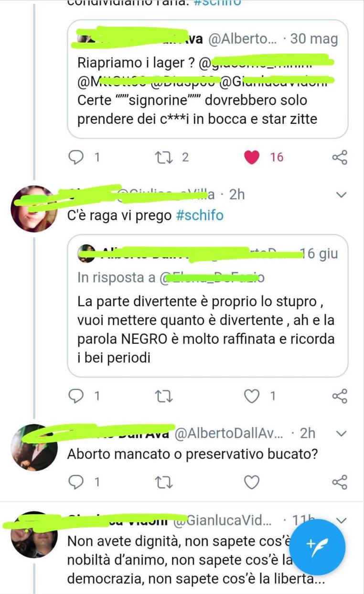Reply to the 'Aborto mancato' tweet

point(76,482)
